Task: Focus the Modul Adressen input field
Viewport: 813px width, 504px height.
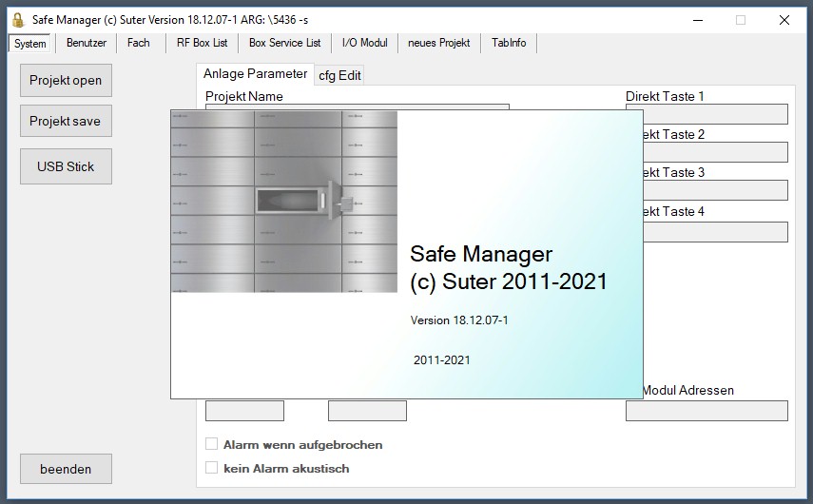Action: click(x=707, y=411)
